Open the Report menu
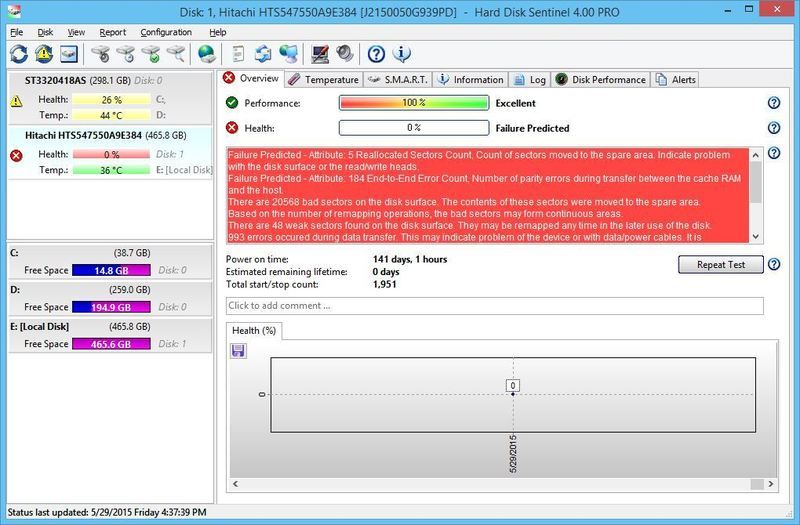 click(x=112, y=32)
